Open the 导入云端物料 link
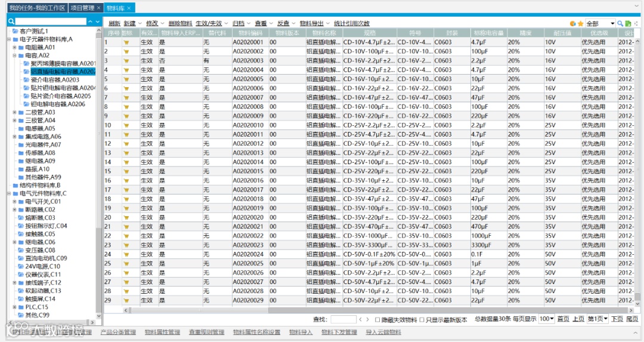 click(x=383, y=332)
